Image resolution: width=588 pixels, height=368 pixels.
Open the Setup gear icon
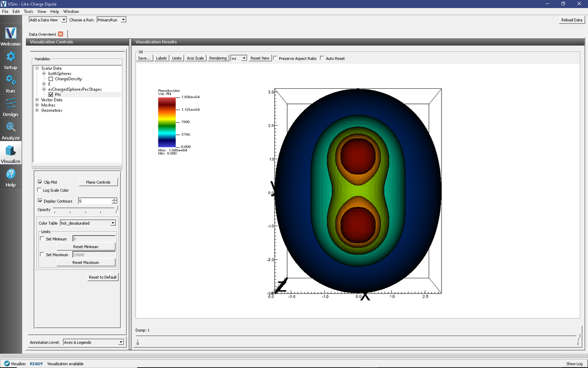[x=11, y=57]
